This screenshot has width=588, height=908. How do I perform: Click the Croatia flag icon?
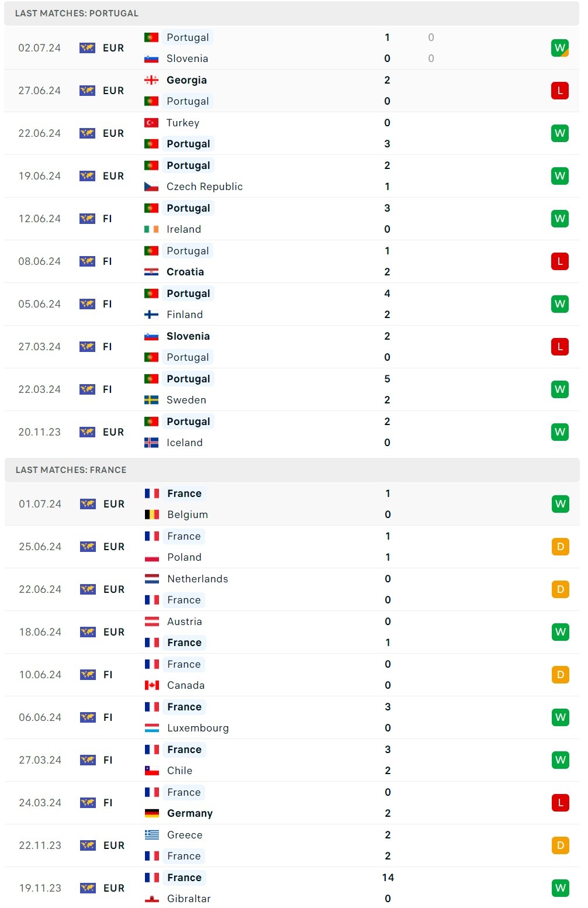tap(151, 272)
